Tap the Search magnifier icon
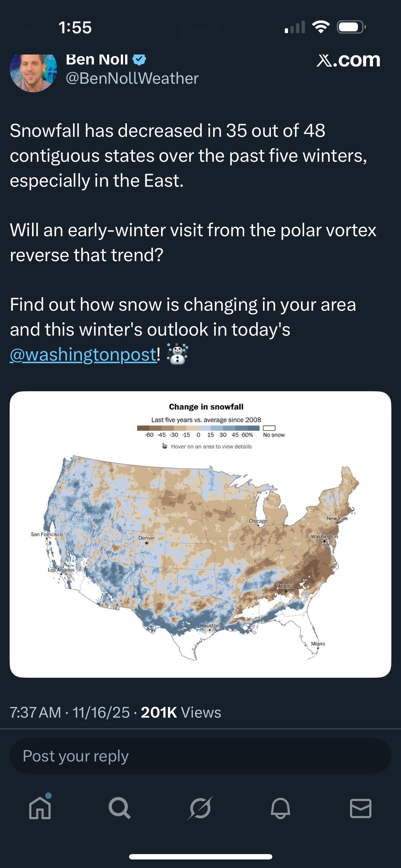Image resolution: width=401 pixels, height=868 pixels. pyautogui.click(x=119, y=808)
